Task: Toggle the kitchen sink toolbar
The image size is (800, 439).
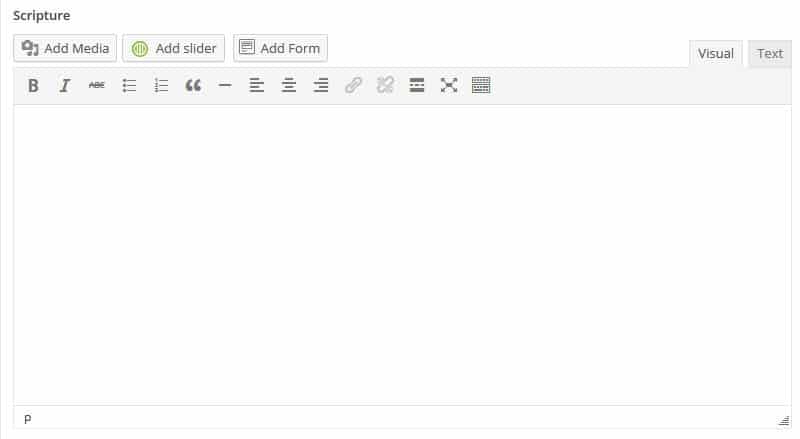Action: 481,85
